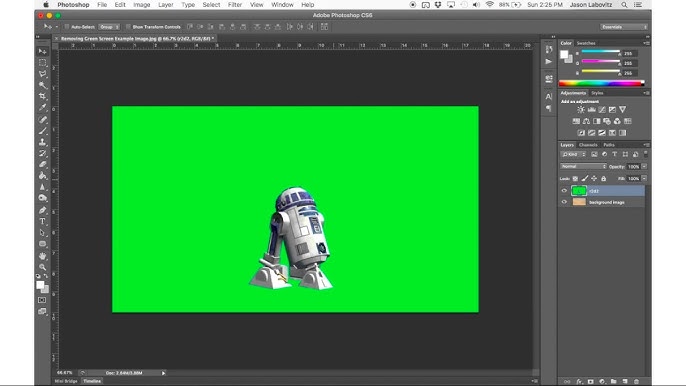Open Auto-Select Group dropdown
The image size is (686, 386).
click(109, 27)
